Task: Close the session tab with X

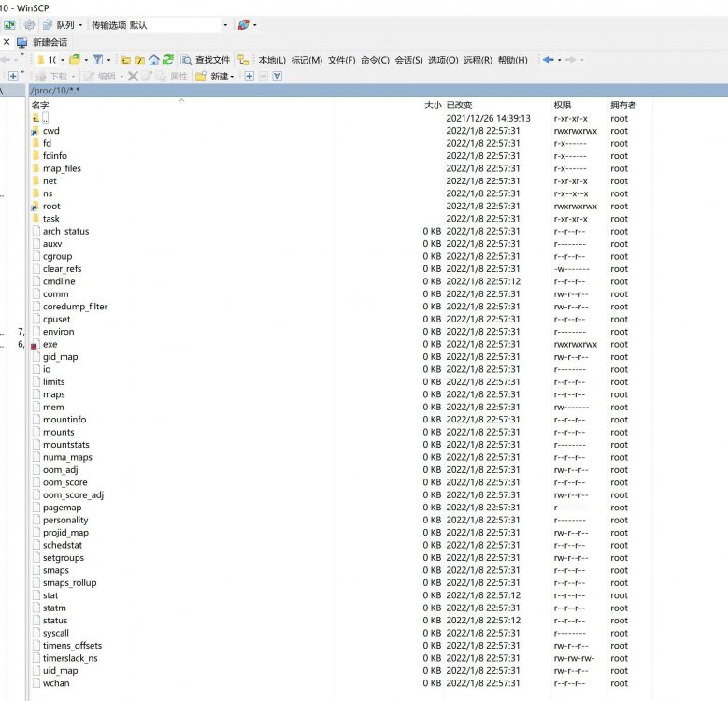Action: point(7,42)
